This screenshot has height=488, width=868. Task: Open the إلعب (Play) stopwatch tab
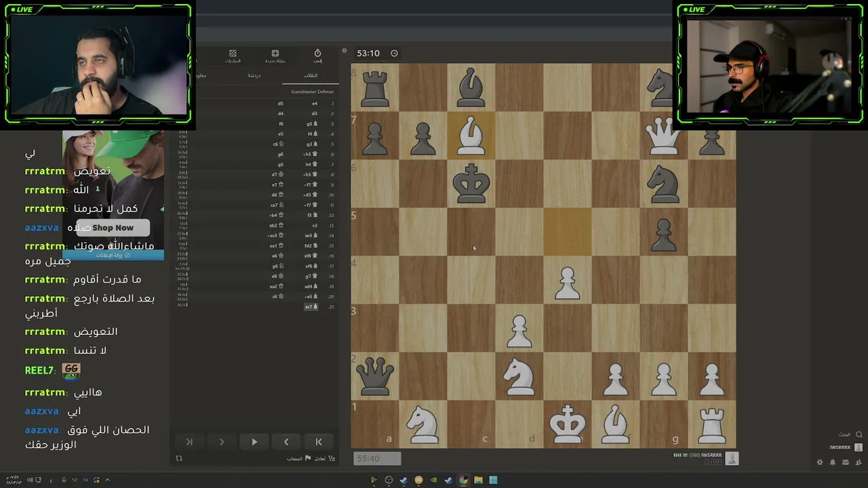(x=317, y=56)
